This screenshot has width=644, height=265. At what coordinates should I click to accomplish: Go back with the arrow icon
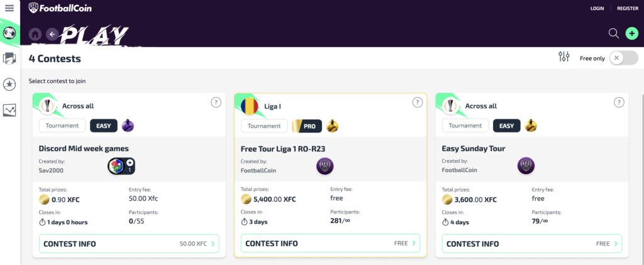tap(52, 34)
